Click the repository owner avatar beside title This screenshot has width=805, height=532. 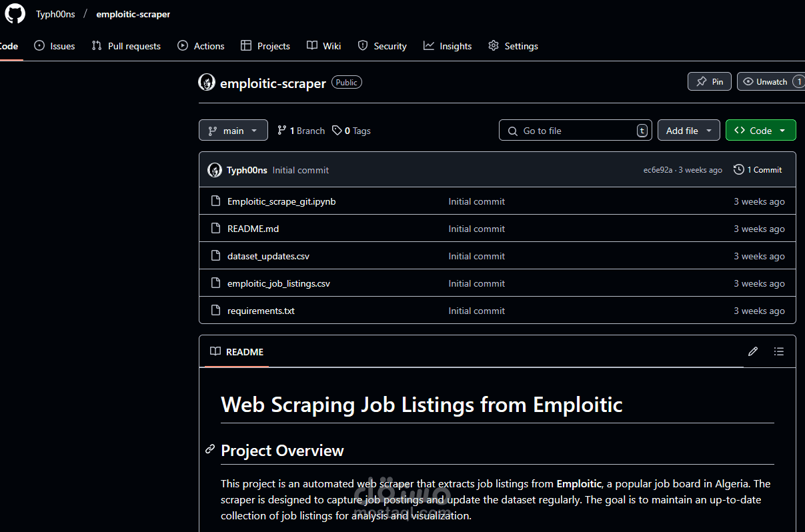point(207,83)
